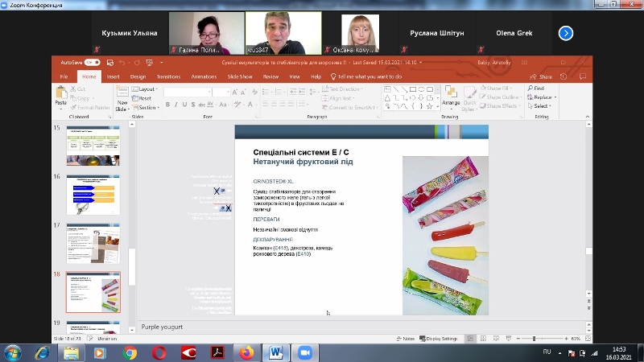
Task: Toggle Bold formatting
Action: (x=167, y=105)
